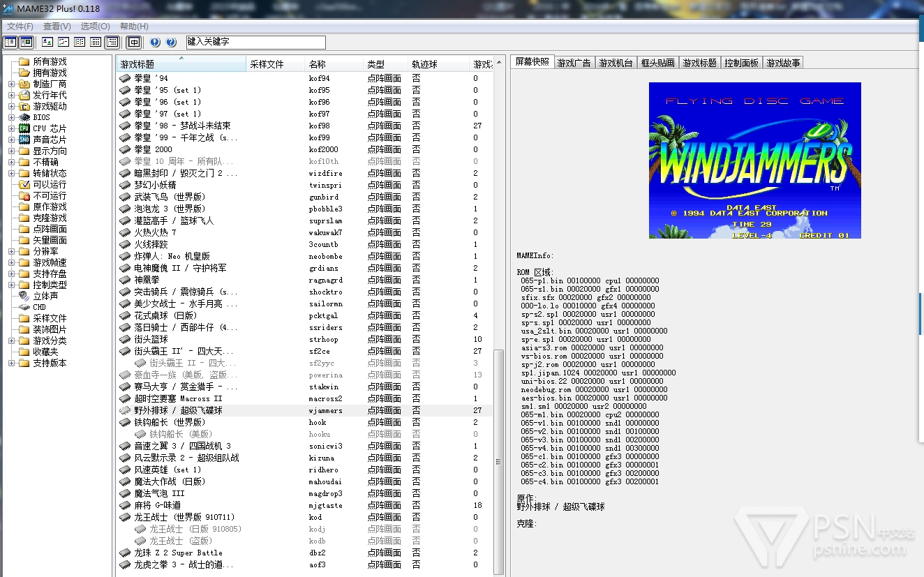Viewport: 924px width, 577px height.
Task: Switch to details view in toolbar
Action: [96, 43]
